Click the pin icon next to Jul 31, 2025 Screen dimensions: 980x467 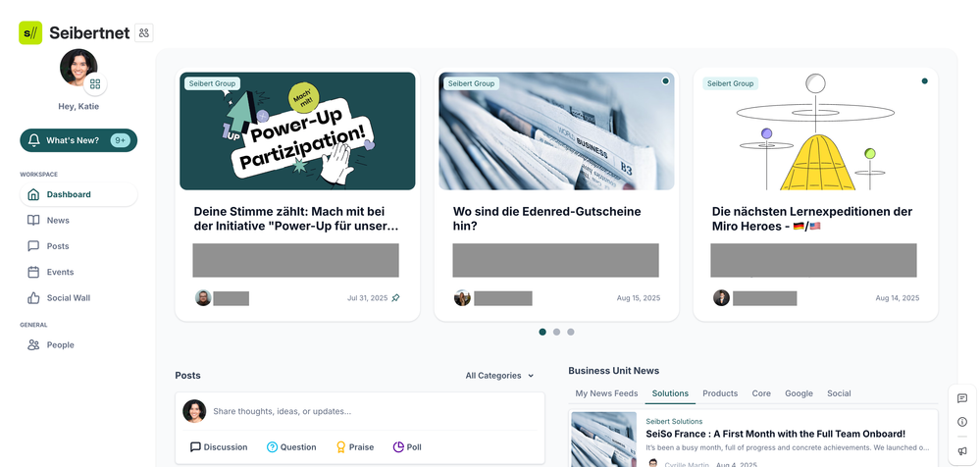tap(395, 298)
